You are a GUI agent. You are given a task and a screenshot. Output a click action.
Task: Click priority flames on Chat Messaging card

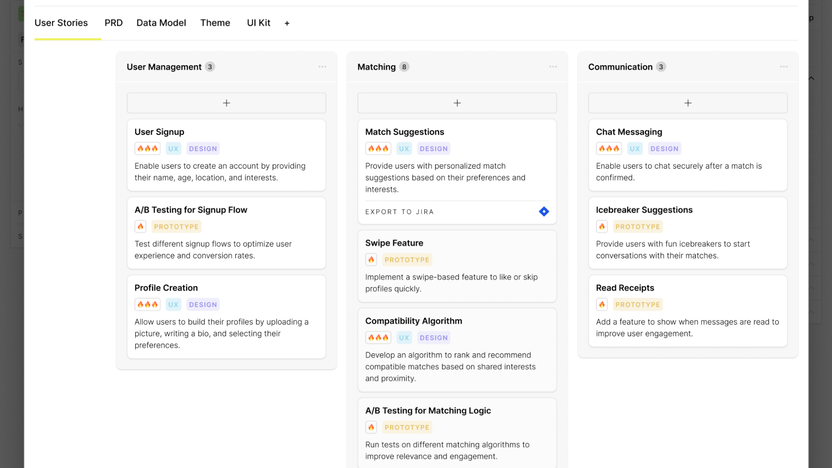tap(609, 149)
